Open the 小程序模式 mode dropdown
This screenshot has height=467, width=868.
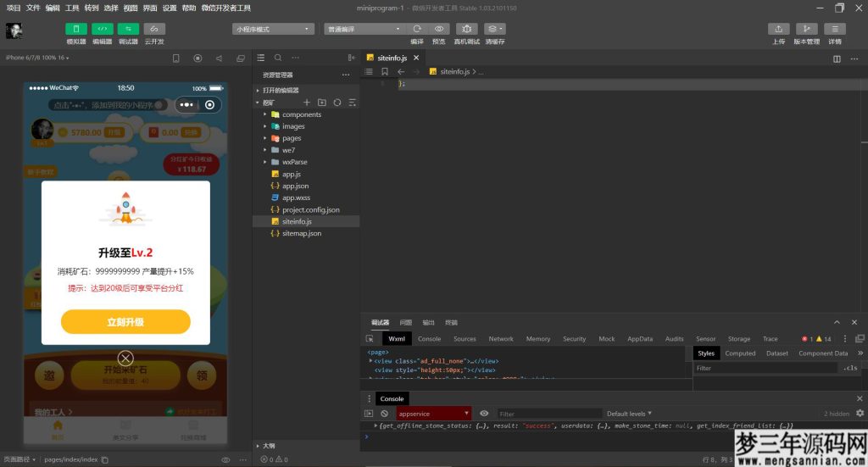click(x=273, y=29)
